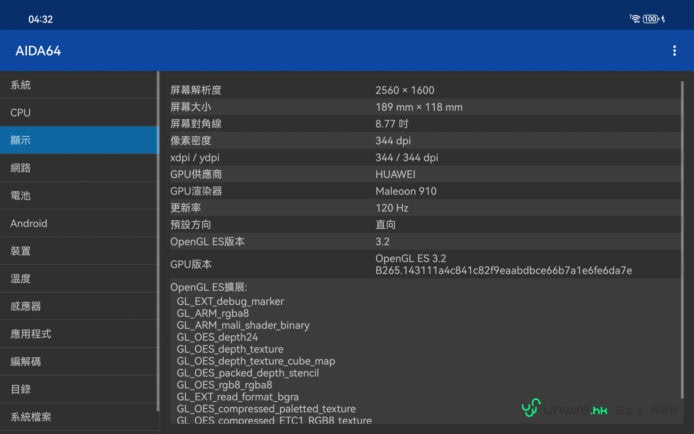Select the 屏幕解析度 row label
The image size is (694, 434).
(x=196, y=90)
